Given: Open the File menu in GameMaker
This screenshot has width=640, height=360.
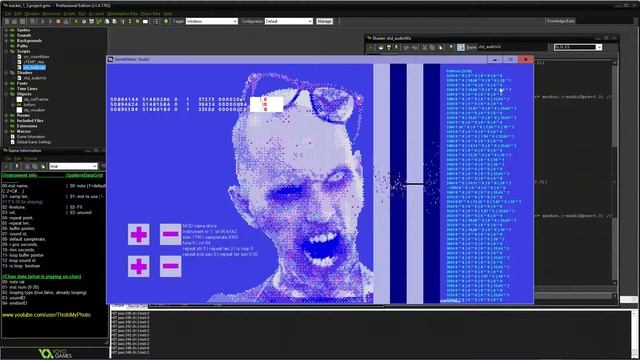Looking at the screenshot, I should click(8, 13).
